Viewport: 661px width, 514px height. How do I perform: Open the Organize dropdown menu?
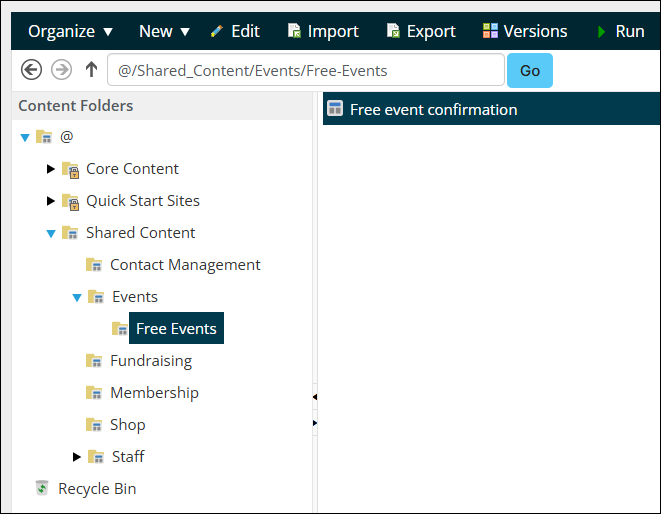(70, 31)
